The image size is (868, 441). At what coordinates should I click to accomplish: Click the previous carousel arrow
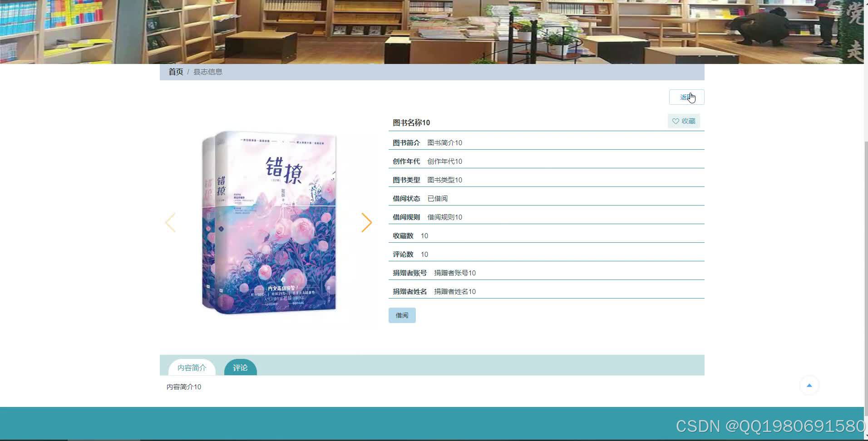tap(170, 222)
